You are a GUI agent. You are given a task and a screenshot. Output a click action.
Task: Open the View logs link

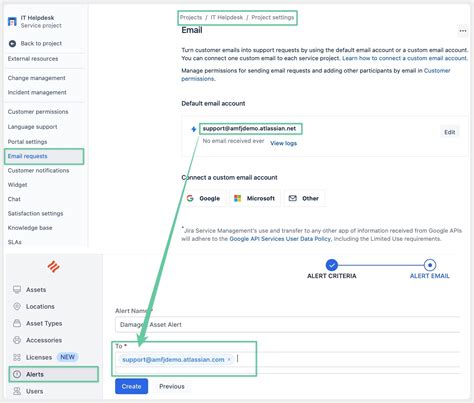[283, 143]
